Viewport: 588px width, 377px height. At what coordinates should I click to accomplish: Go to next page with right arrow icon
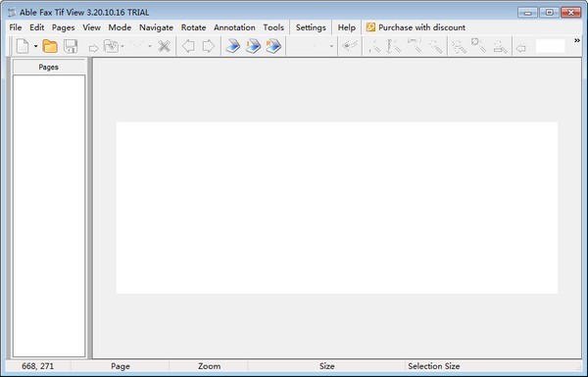209,46
